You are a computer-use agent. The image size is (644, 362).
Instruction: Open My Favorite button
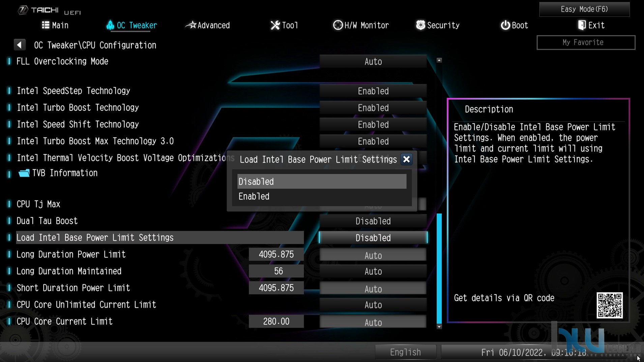pos(586,42)
